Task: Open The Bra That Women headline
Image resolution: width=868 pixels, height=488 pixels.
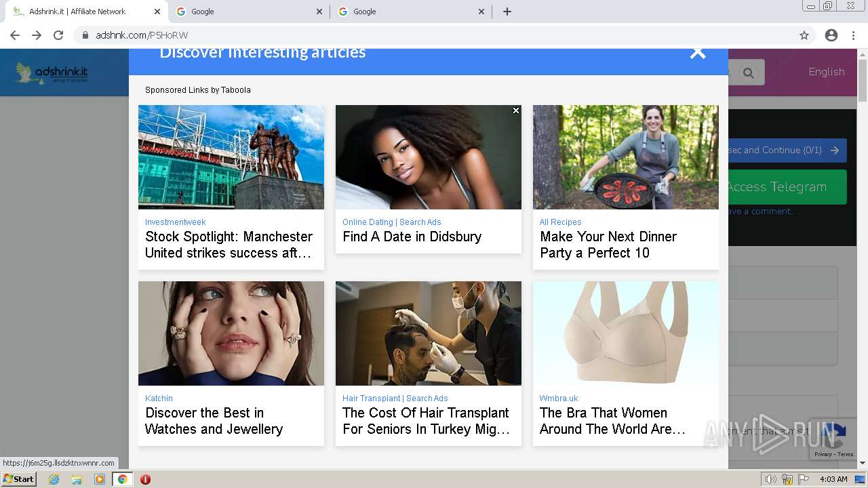Action: click(x=612, y=421)
